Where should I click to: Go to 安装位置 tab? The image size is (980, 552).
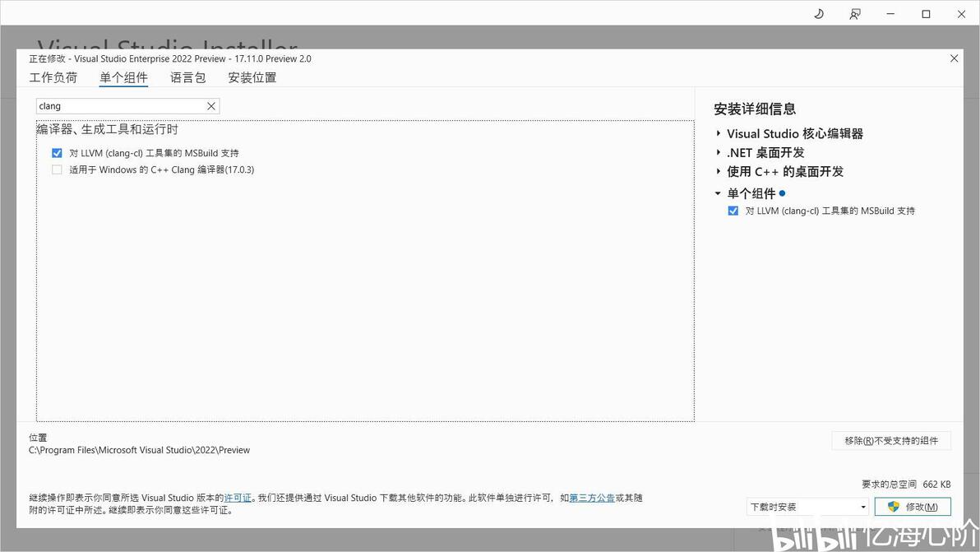[x=252, y=77]
